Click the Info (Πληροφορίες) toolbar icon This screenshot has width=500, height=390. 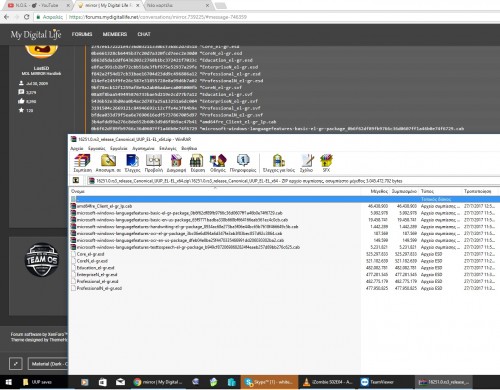243,163
